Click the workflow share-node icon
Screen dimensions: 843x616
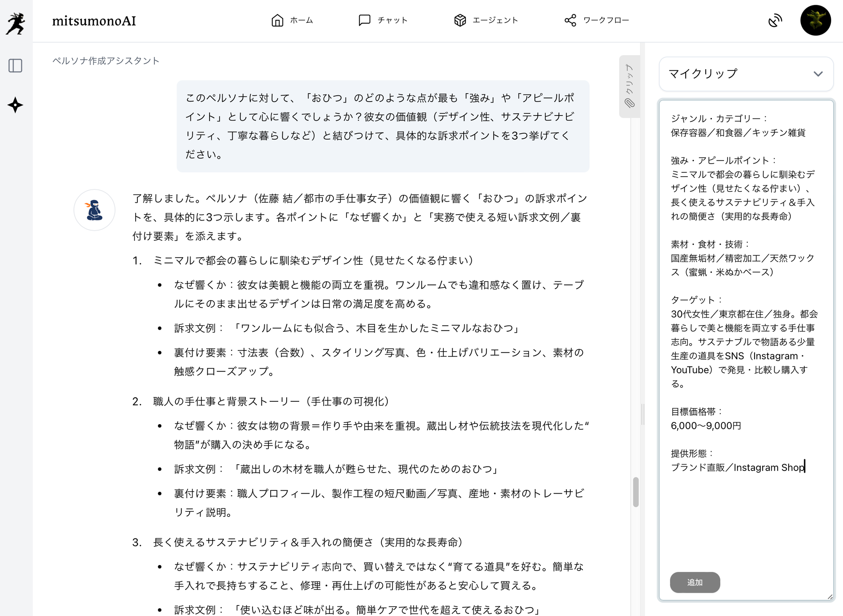click(570, 20)
